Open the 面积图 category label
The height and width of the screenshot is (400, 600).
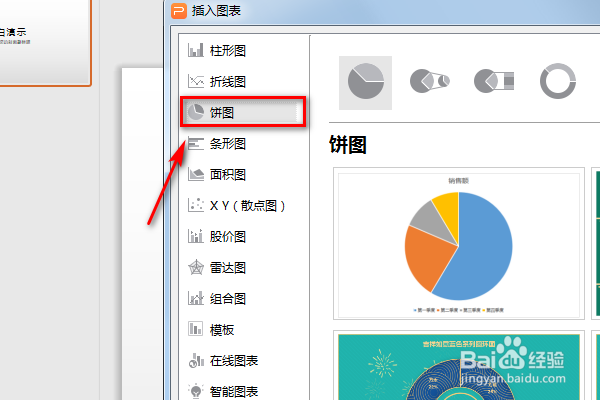pos(228,175)
